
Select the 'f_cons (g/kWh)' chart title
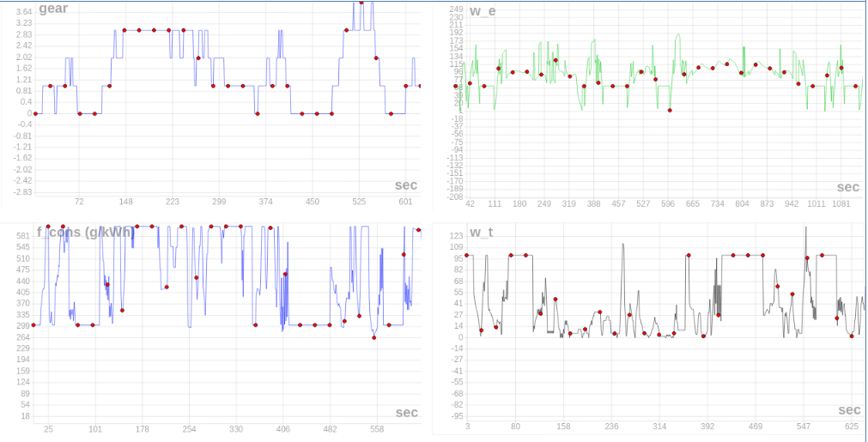[86, 233]
